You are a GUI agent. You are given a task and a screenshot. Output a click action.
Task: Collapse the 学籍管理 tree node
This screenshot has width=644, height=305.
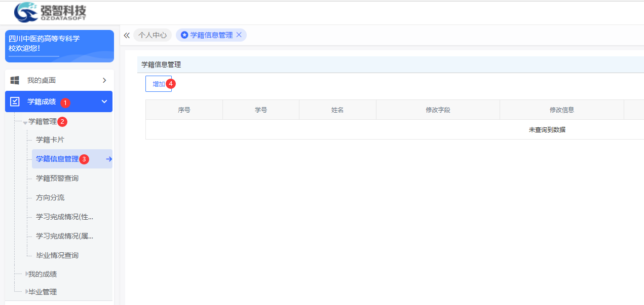tap(25, 122)
